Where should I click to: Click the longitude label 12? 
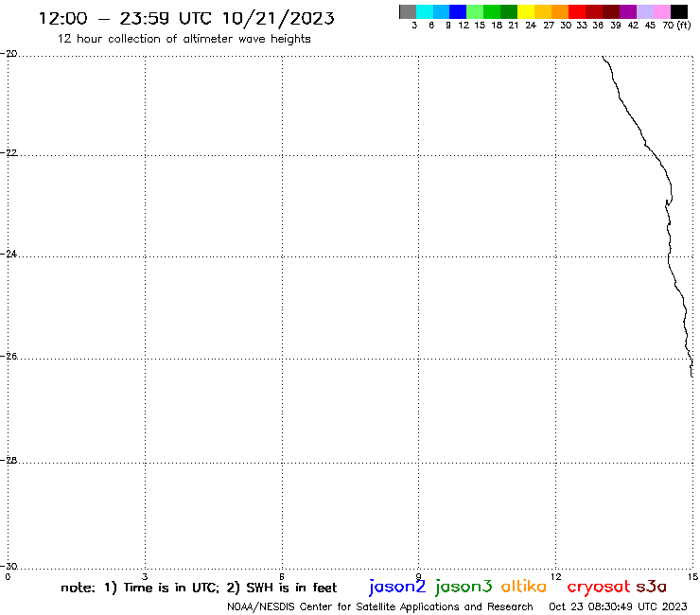coord(556,576)
